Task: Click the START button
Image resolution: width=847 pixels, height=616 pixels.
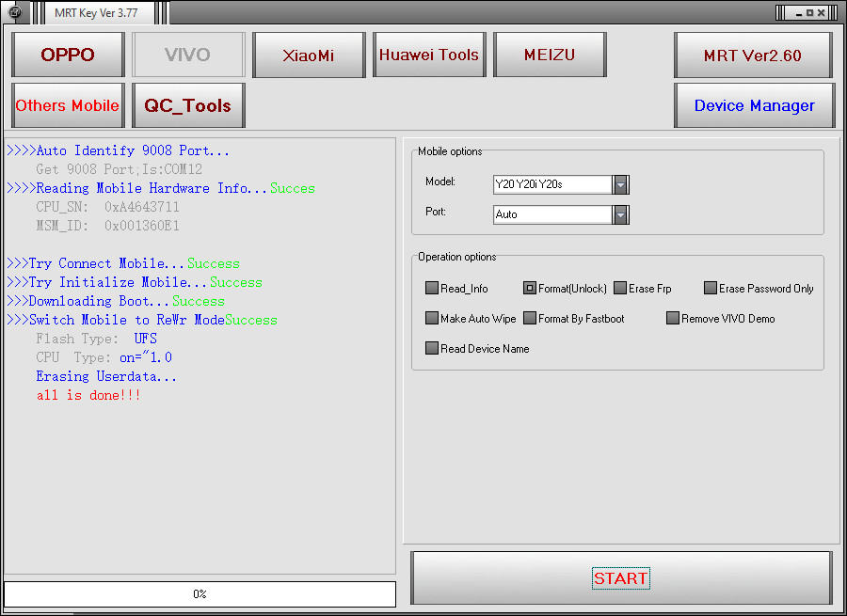Action: click(621, 578)
